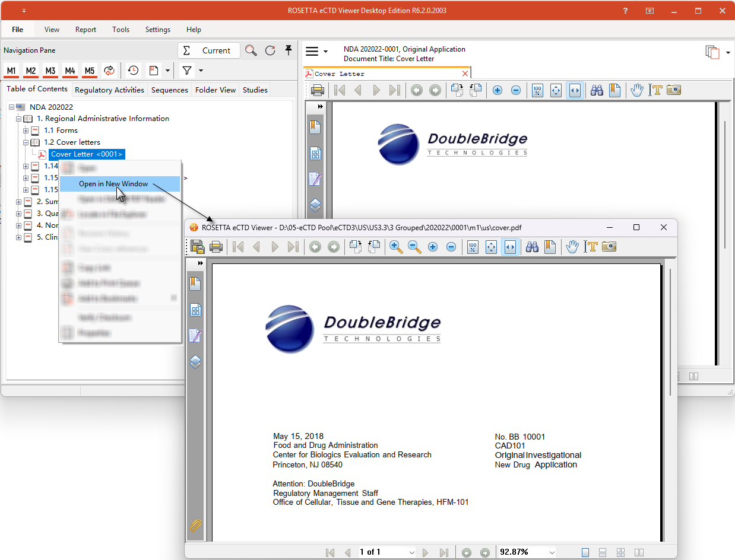
Task: Click the M1 module filter button
Action: 11,71
